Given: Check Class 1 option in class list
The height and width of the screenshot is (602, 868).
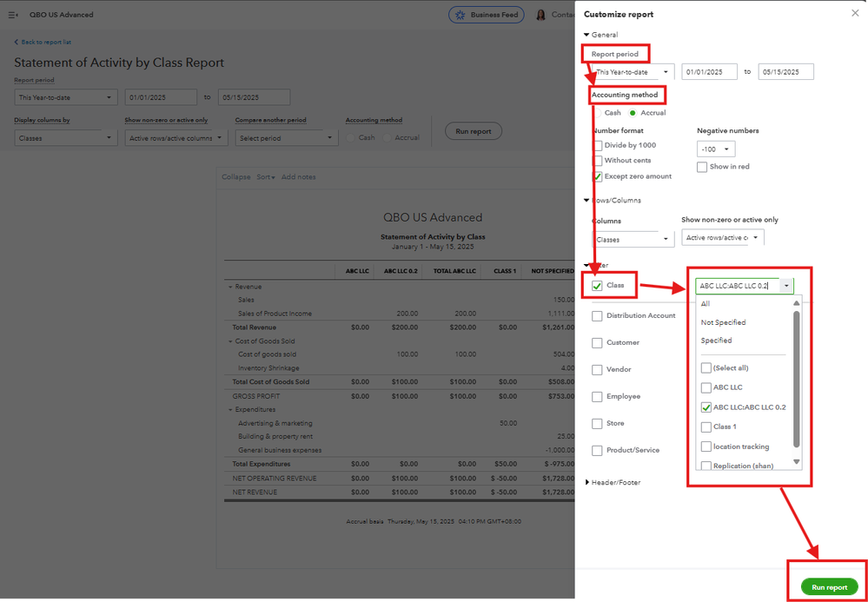Looking at the screenshot, I should point(706,427).
